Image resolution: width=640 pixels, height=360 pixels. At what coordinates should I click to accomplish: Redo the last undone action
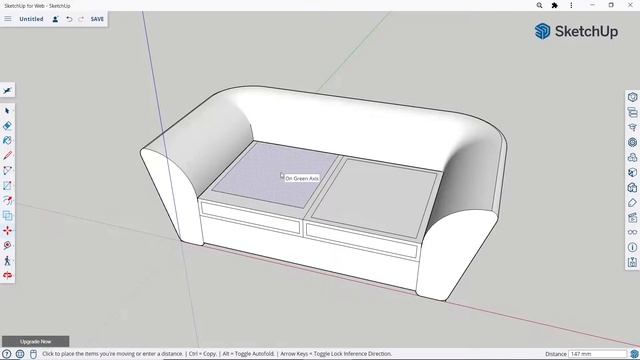81,19
